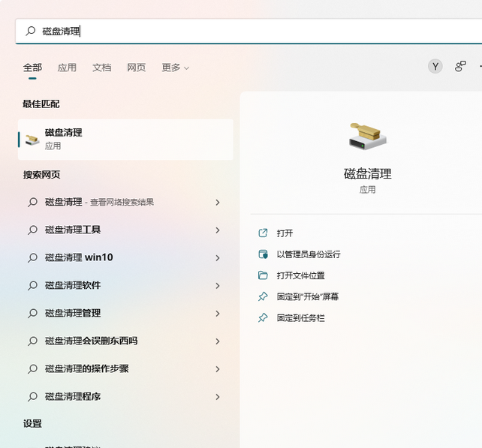This screenshot has height=448, width=482.
Task: Select the 磁盘清理程序 web suggestion
Action: coord(125,397)
